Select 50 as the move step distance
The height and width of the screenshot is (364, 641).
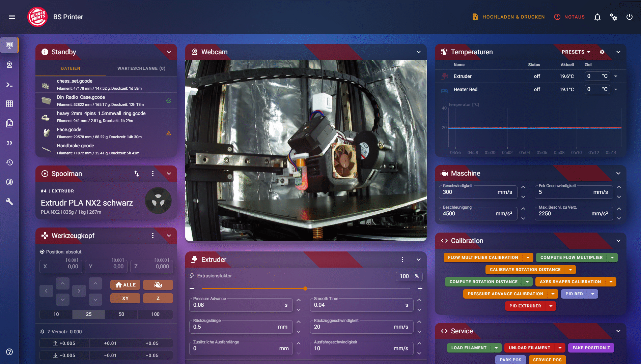point(120,314)
